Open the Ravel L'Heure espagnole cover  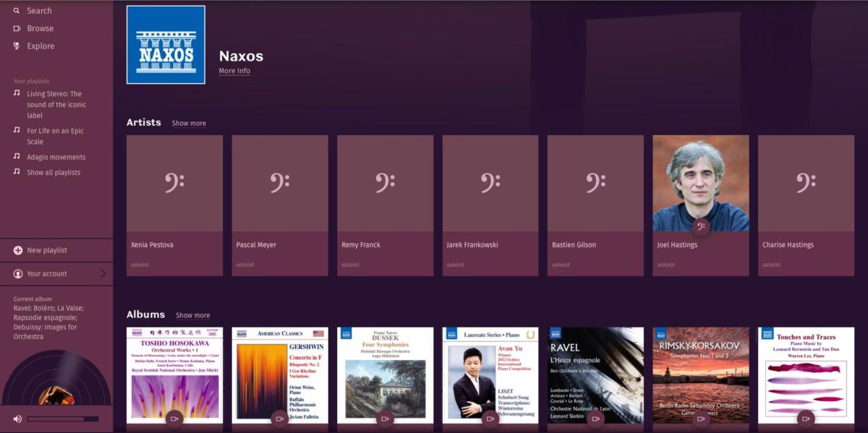[x=595, y=375]
